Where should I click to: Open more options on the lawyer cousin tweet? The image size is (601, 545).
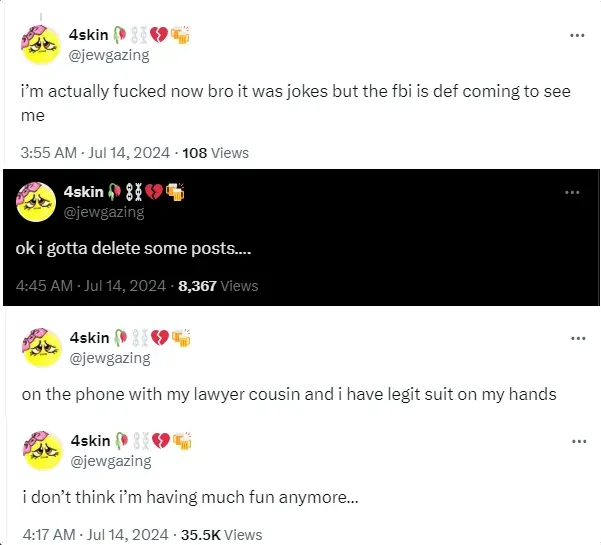(x=577, y=338)
